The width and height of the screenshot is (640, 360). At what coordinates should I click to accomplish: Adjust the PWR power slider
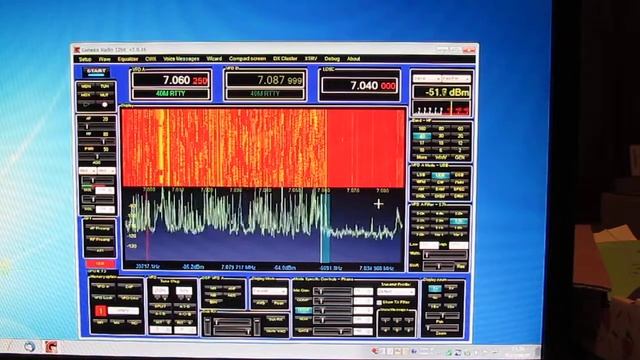point(97,156)
